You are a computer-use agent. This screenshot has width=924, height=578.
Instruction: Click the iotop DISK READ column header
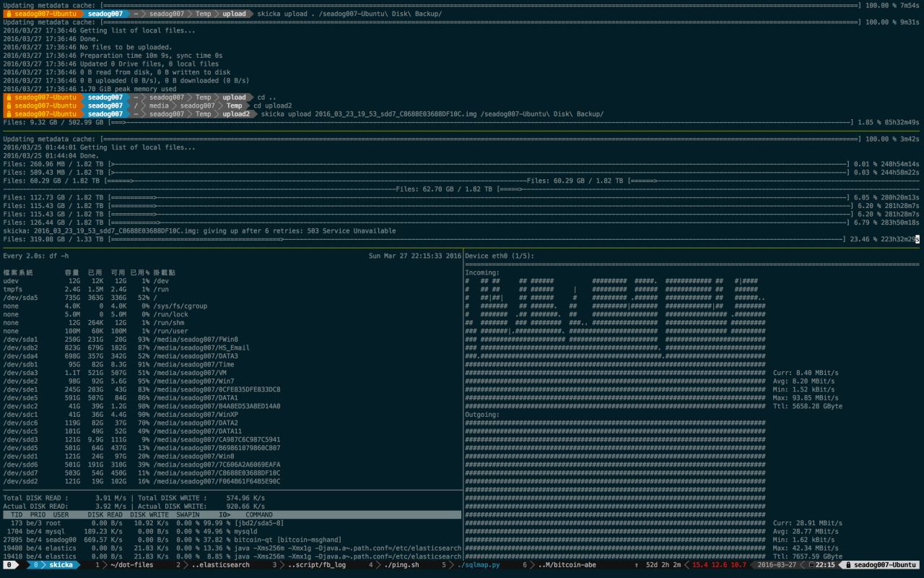pyautogui.click(x=105, y=515)
